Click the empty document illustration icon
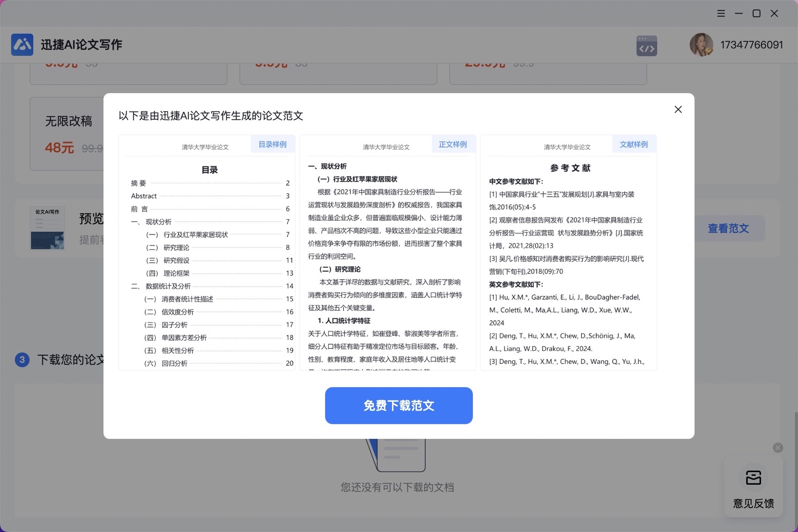798x532 pixels. point(397,454)
